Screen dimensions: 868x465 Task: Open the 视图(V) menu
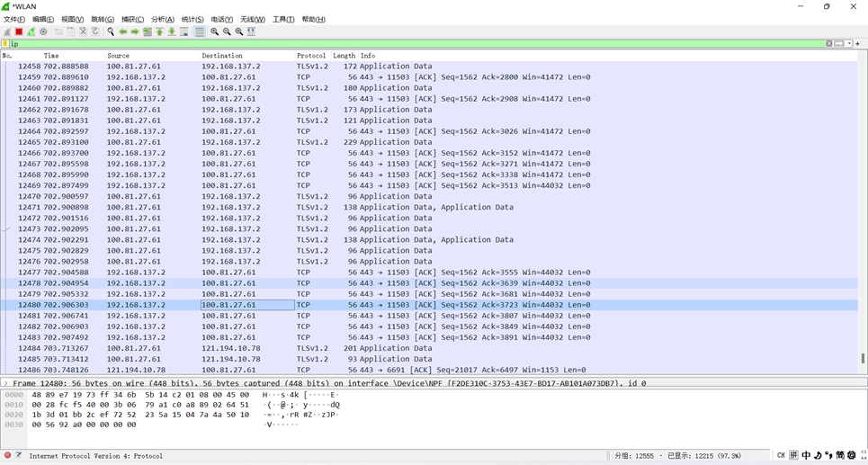click(73, 20)
